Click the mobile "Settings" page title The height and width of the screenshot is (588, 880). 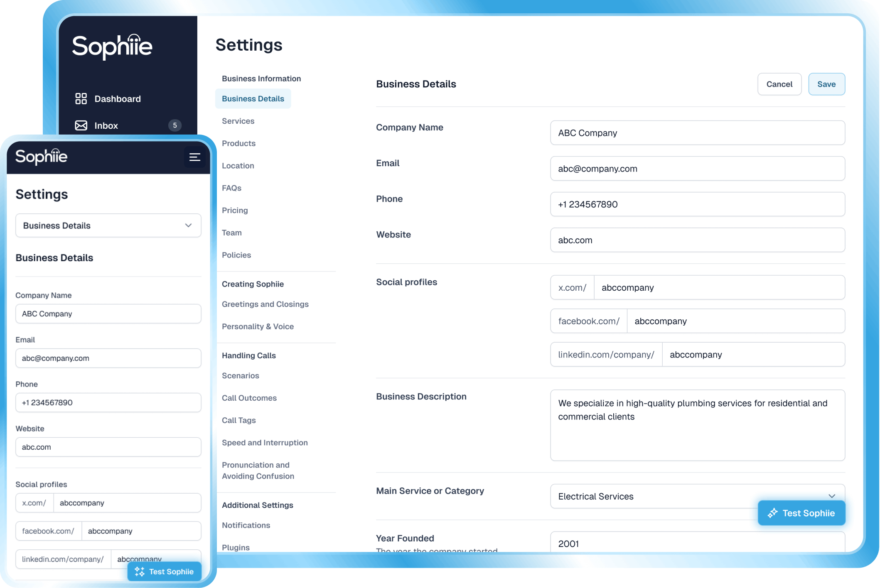point(42,194)
